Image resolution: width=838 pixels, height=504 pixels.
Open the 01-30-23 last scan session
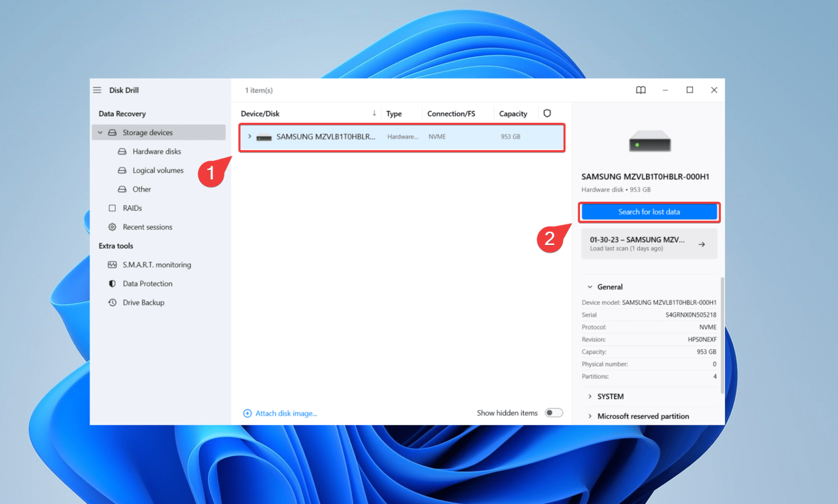coord(649,243)
